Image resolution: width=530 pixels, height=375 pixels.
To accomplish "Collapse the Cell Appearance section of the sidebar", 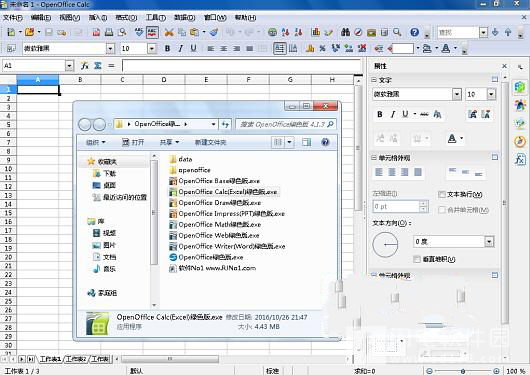I will coord(374,158).
